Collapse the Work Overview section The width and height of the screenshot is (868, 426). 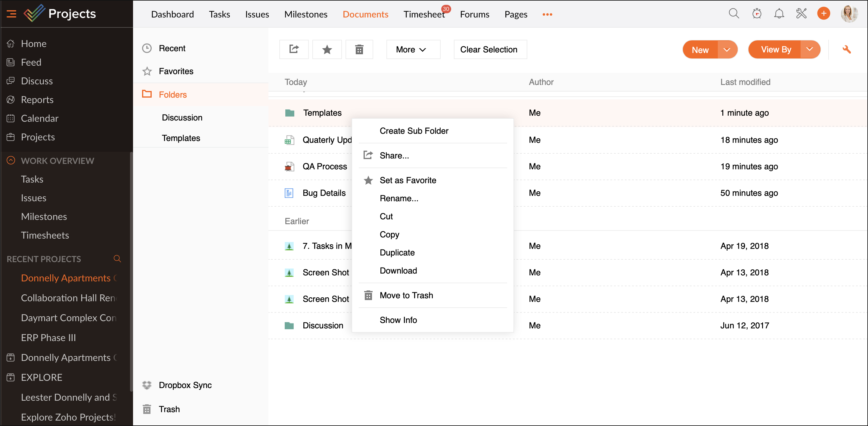click(11, 160)
